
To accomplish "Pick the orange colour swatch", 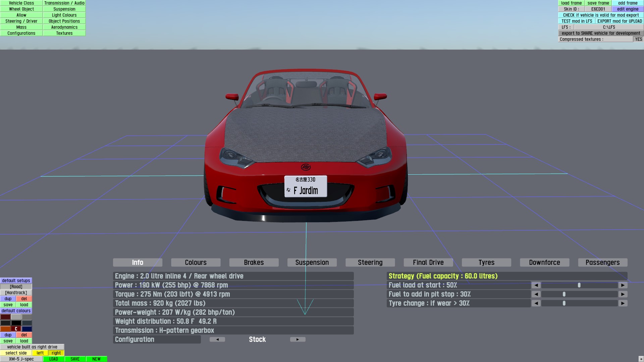I will tap(5, 329).
